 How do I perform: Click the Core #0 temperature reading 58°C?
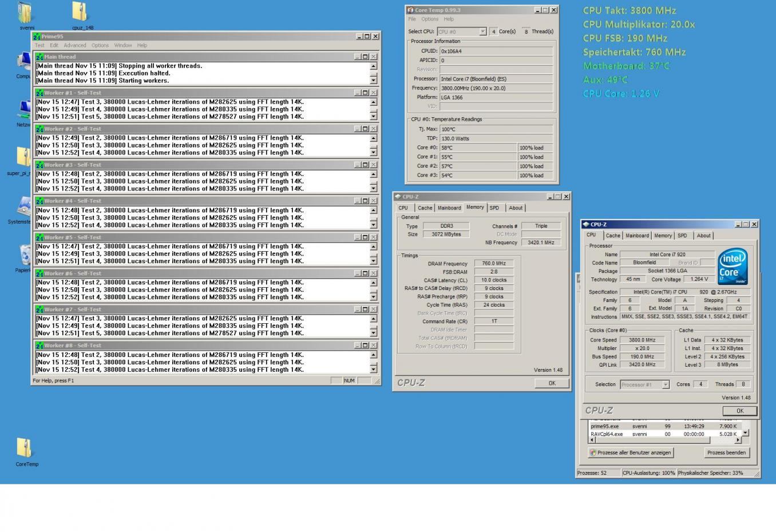pyautogui.click(x=478, y=148)
